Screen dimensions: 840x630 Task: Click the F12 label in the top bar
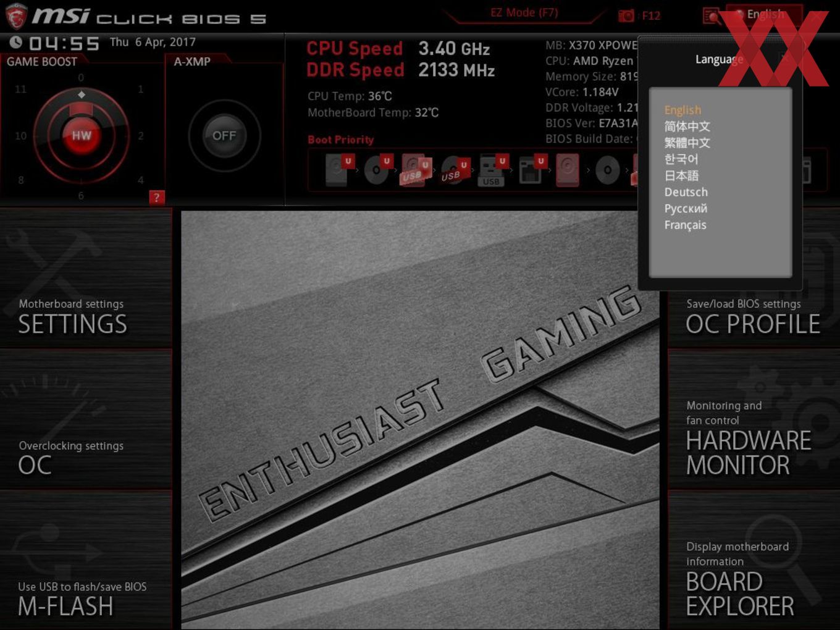[651, 15]
